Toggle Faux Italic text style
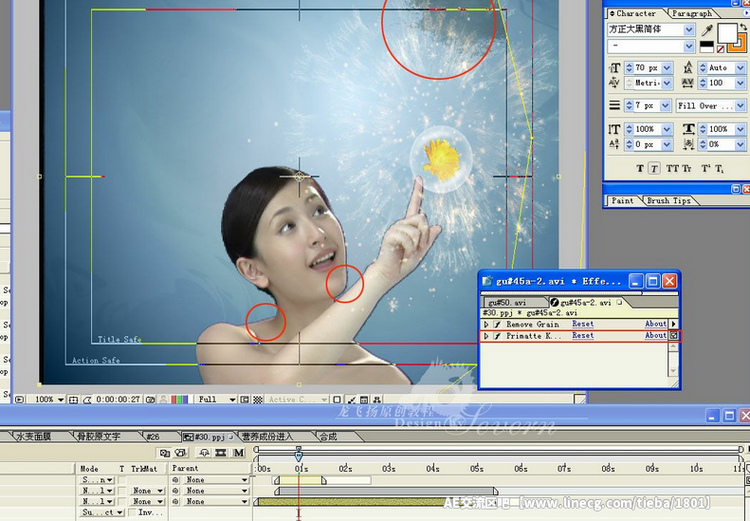The width and height of the screenshot is (750, 521). coord(654,168)
